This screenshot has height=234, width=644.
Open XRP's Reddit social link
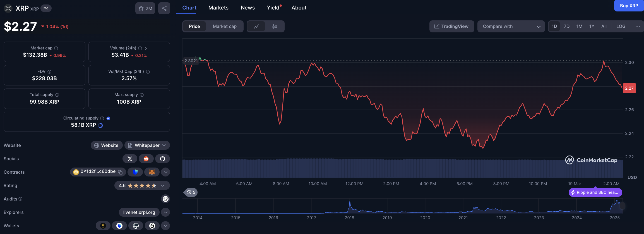tap(146, 159)
